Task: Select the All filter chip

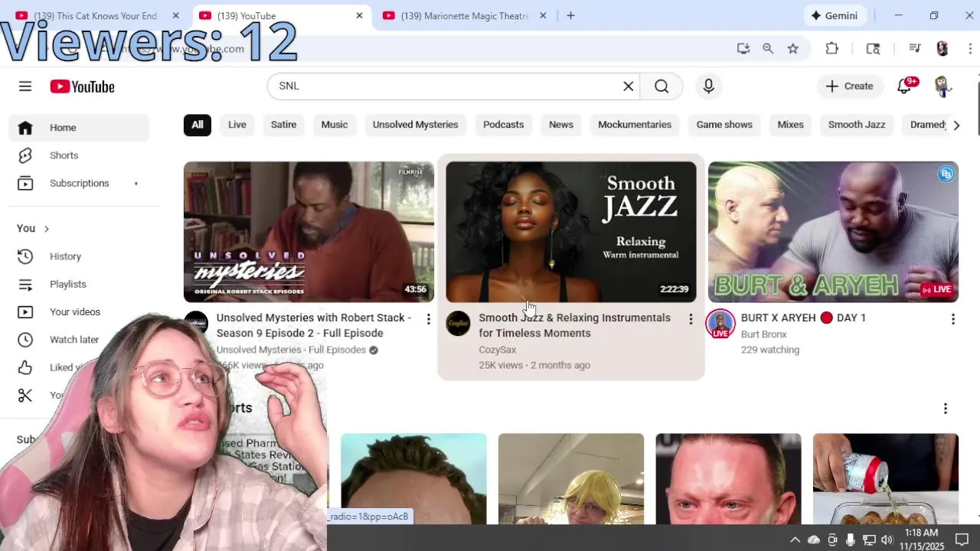Action: [198, 125]
